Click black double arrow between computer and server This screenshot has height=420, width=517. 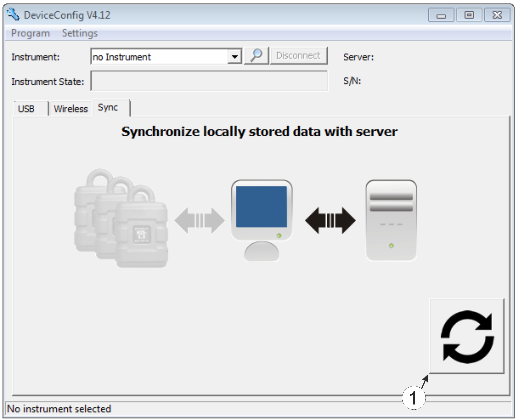330,220
